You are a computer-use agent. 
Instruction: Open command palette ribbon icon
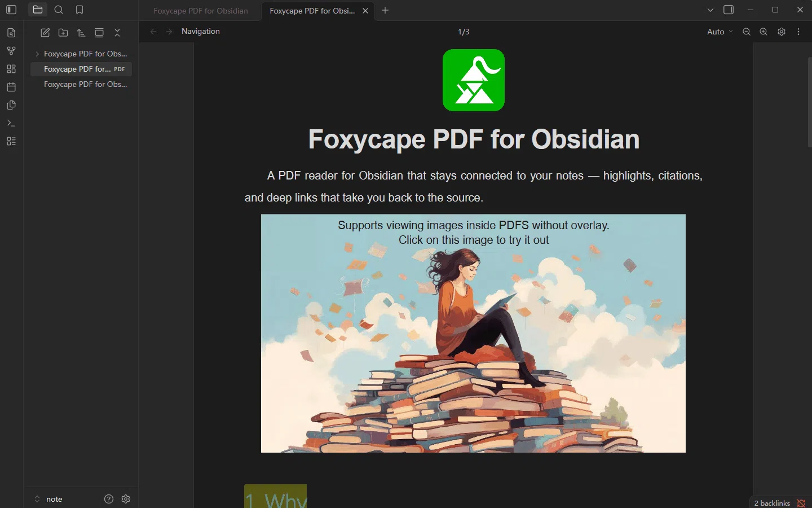pos(11,123)
